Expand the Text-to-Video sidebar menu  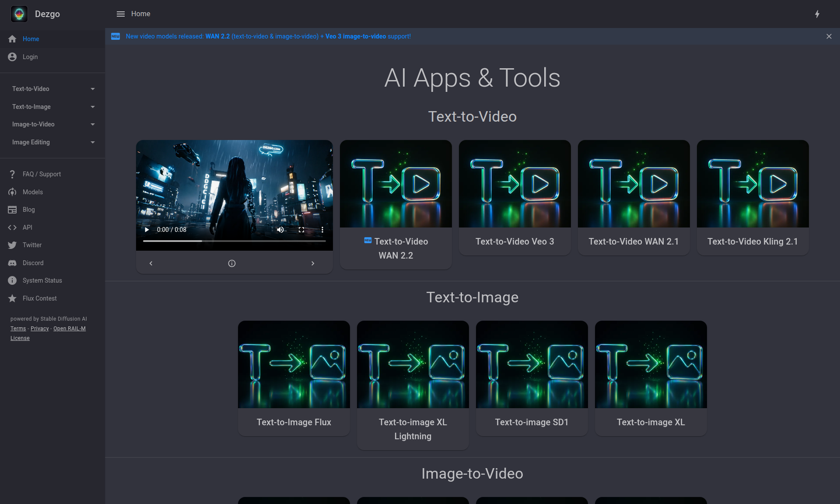point(52,89)
